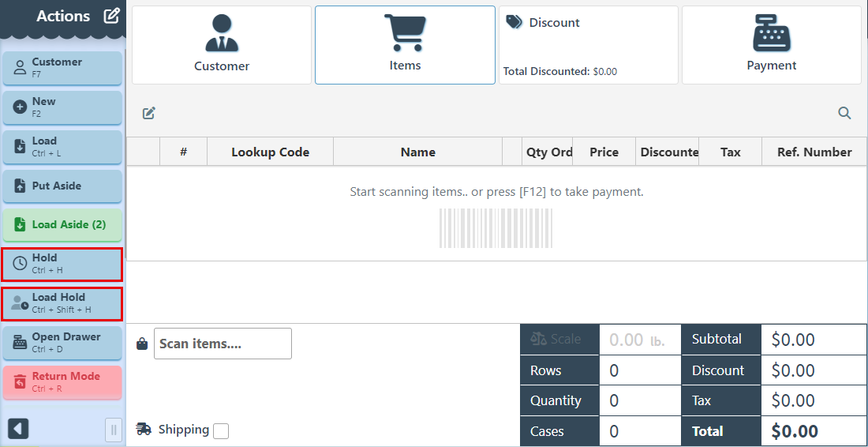The image size is (868, 447).
Task: Click the sidebar resize grip handle
Action: tap(114, 430)
